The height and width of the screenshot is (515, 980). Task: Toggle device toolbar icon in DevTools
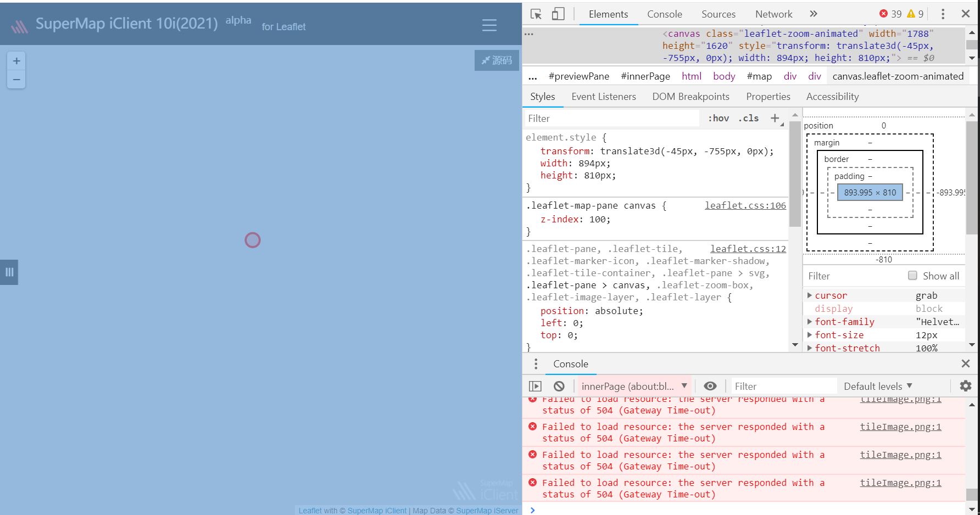point(558,14)
